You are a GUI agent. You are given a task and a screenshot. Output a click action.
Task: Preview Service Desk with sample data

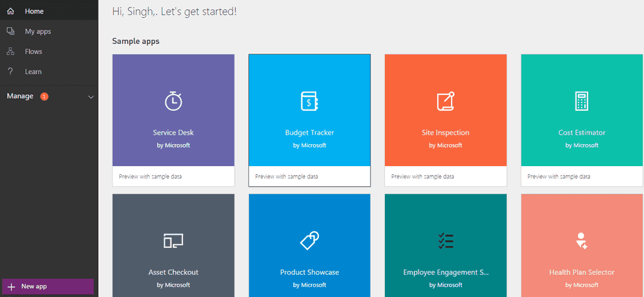click(x=150, y=177)
